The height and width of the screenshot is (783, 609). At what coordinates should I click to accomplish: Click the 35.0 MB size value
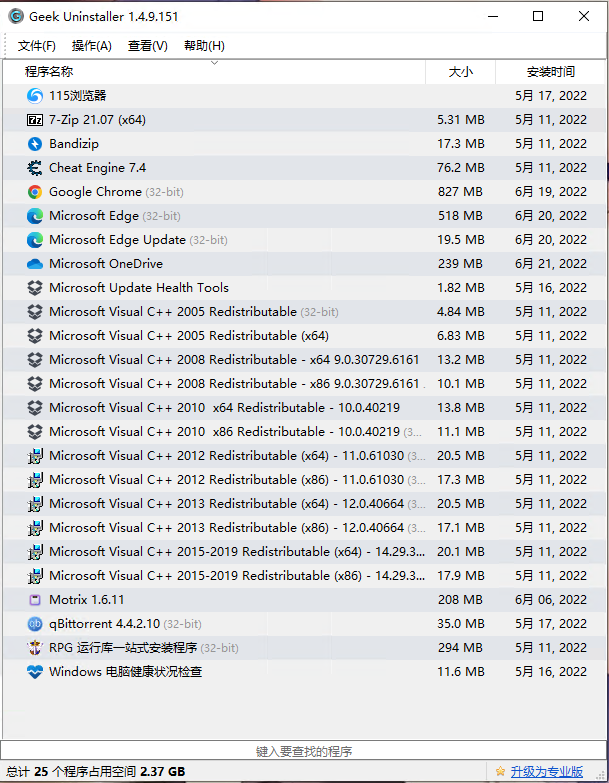click(461, 624)
